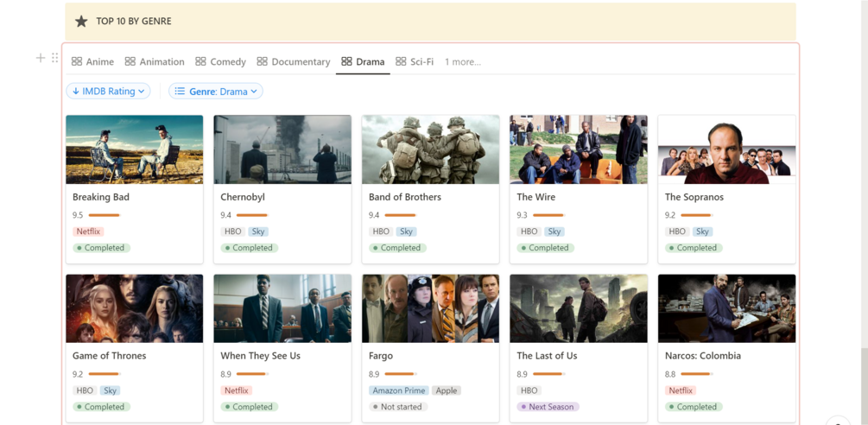Screen dimensions: 868x425
Task: Switch to the Anime tab
Action: (x=93, y=61)
